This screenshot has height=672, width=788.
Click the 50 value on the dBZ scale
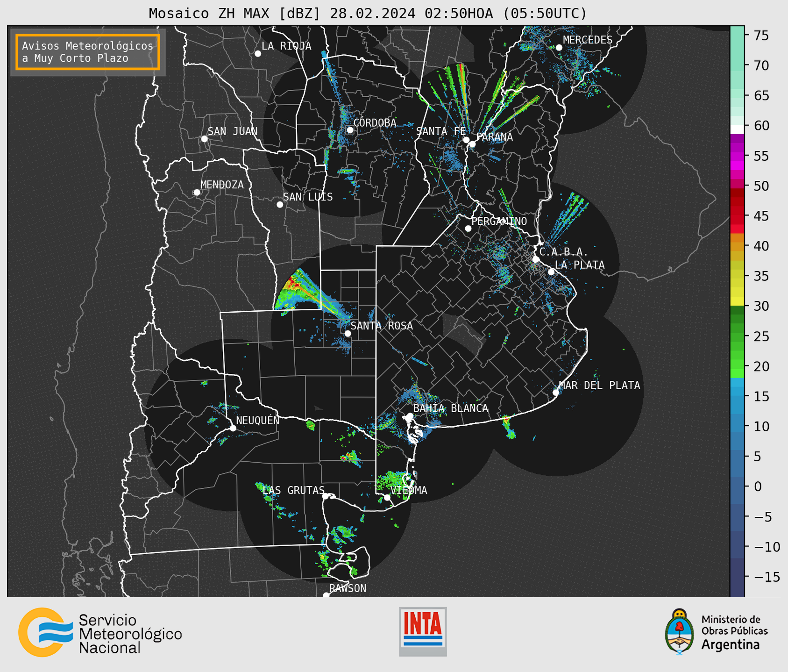point(761,186)
